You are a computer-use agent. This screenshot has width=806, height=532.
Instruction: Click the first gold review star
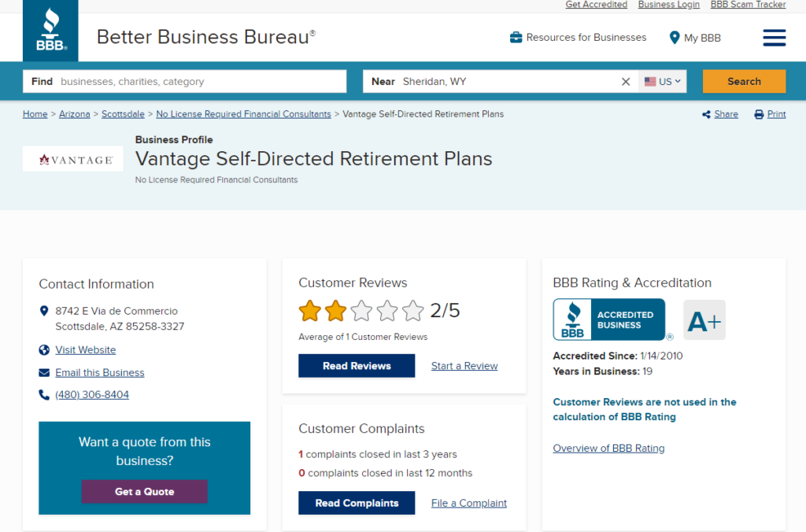(x=310, y=310)
